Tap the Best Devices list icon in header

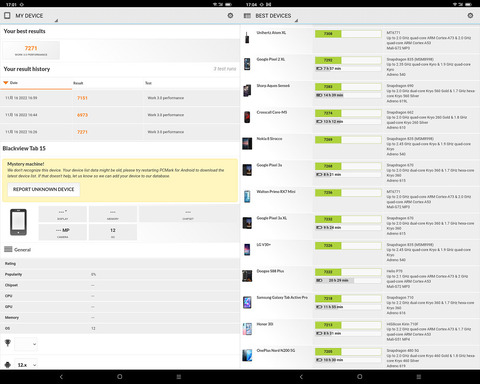coord(247,16)
